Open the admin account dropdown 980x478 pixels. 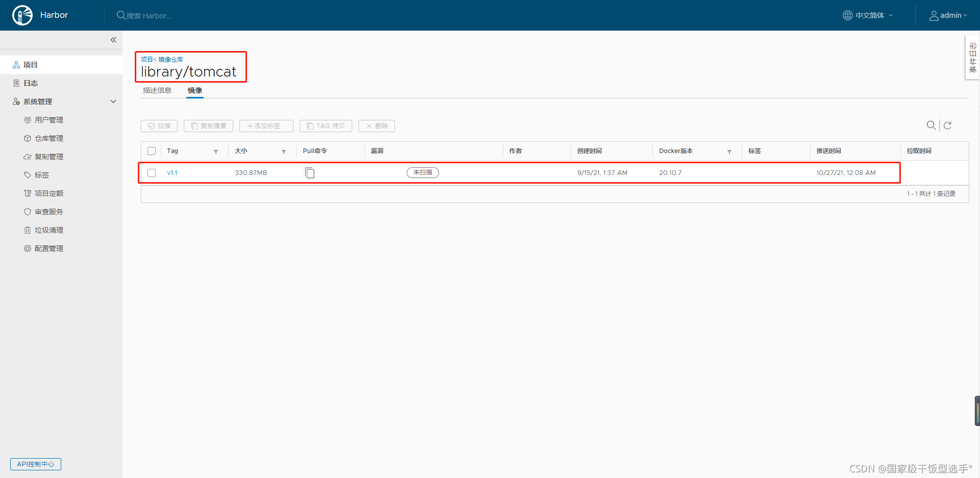pyautogui.click(x=948, y=15)
